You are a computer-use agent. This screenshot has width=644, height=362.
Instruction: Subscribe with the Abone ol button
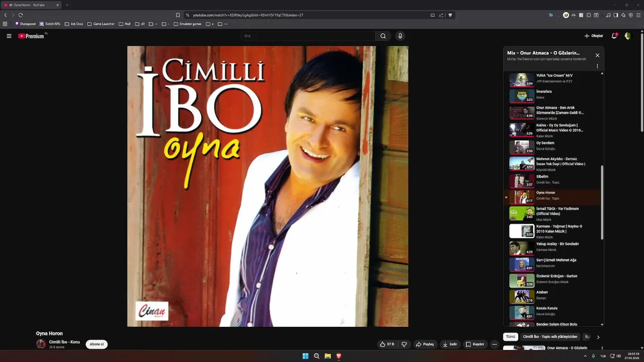pyautogui.click(x=97, y=344)
